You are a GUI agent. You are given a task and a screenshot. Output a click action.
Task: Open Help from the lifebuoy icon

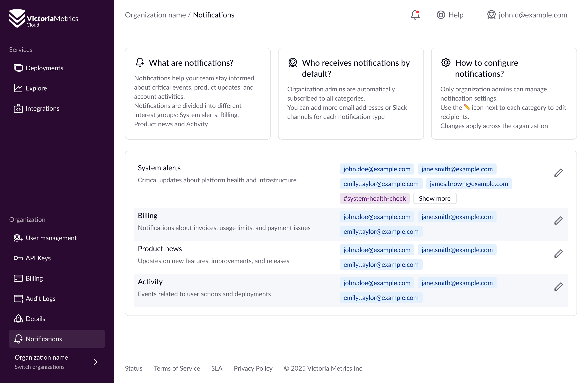[x=441, y=15]
